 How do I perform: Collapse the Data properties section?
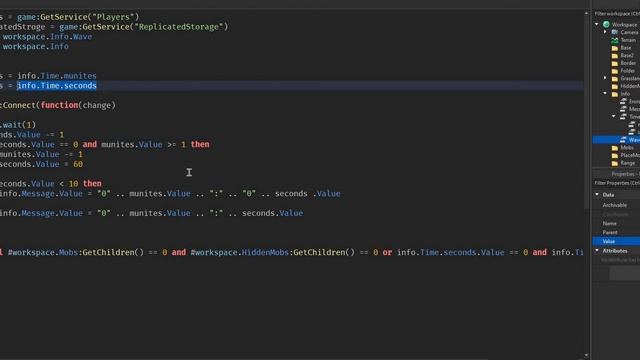coord(597,195)
